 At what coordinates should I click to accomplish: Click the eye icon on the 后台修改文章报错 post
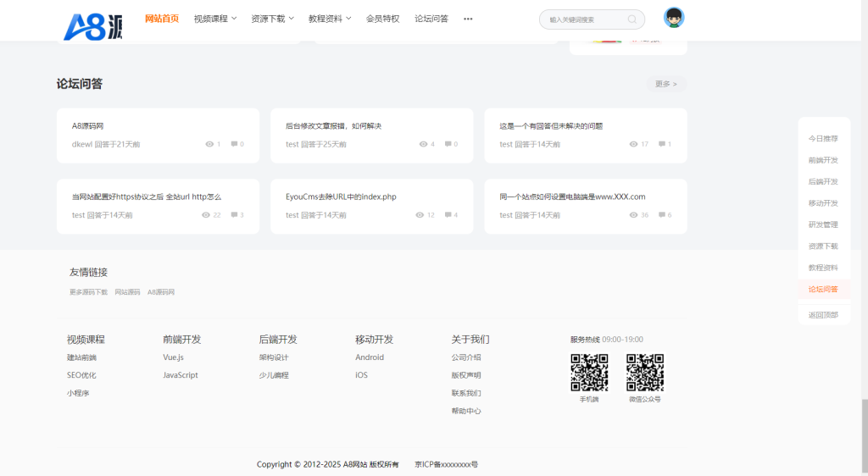(423, 144)
